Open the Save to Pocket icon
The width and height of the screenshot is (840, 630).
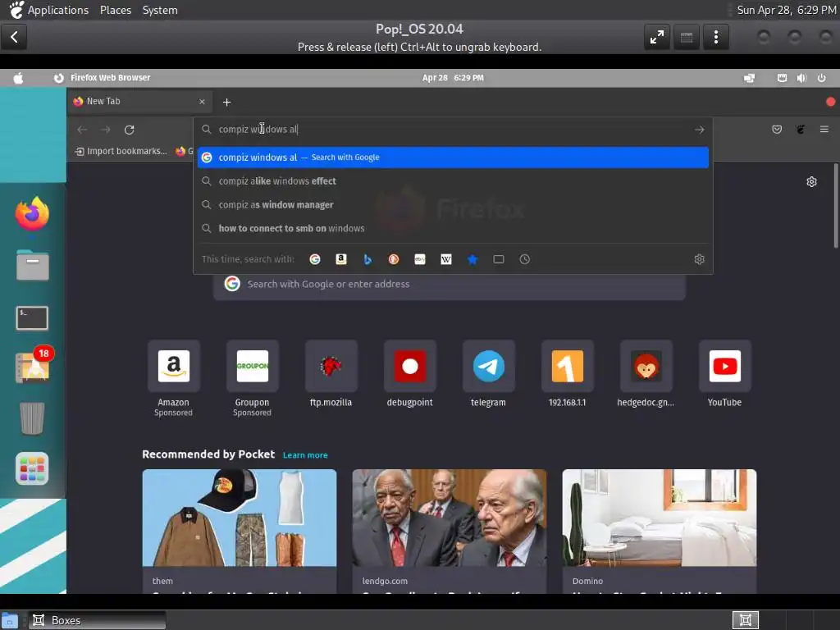tap(777, 129)
